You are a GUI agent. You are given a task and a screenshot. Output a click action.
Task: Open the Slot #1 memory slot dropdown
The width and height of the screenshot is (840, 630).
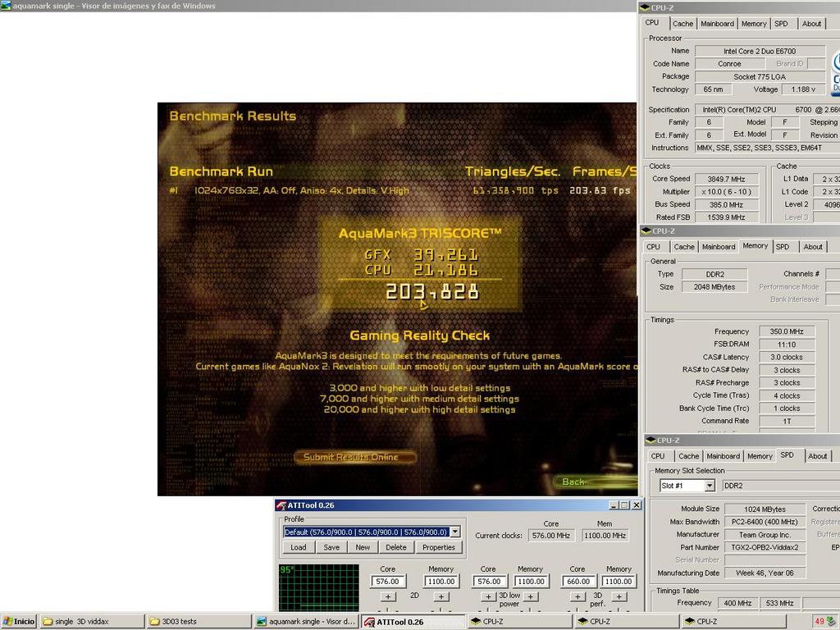(x=710, y=486)
